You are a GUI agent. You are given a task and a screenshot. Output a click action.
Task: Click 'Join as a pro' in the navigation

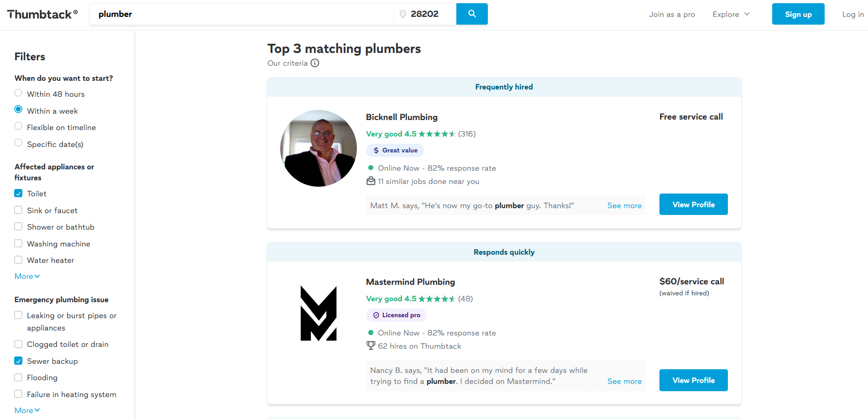(x=672, y=14)
